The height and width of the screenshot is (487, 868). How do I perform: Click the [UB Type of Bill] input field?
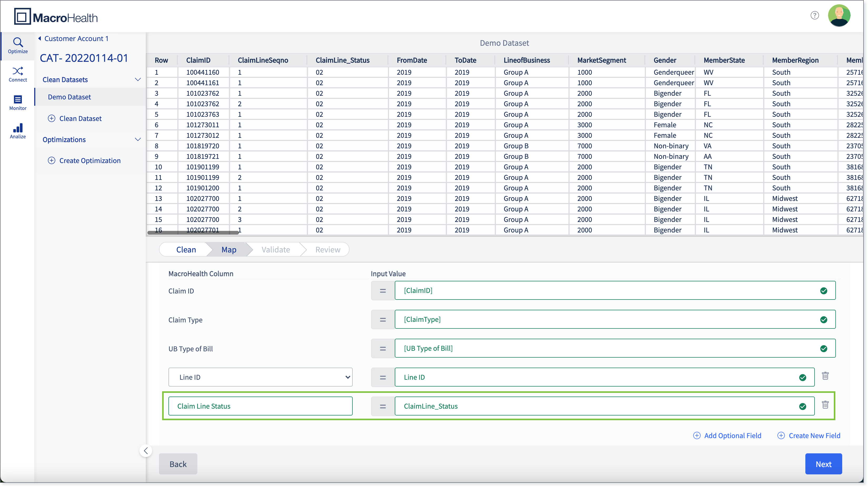[615, 348]
